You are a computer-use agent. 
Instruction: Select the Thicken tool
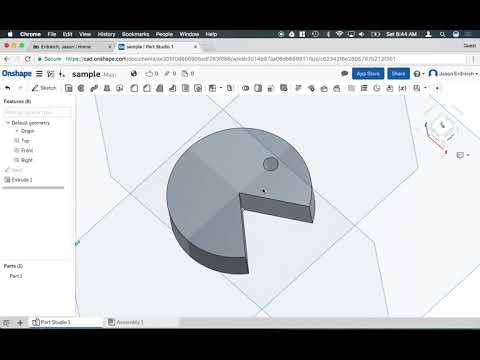pyautogui.click(x=120, y=88)
